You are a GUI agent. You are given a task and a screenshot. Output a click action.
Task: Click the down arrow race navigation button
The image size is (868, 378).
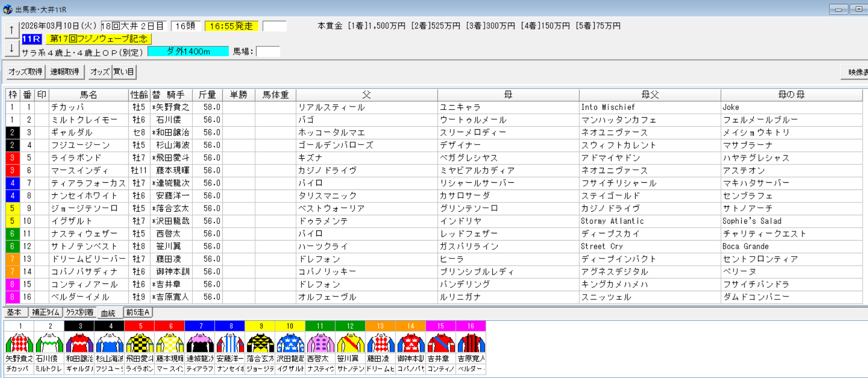[12, 48]
